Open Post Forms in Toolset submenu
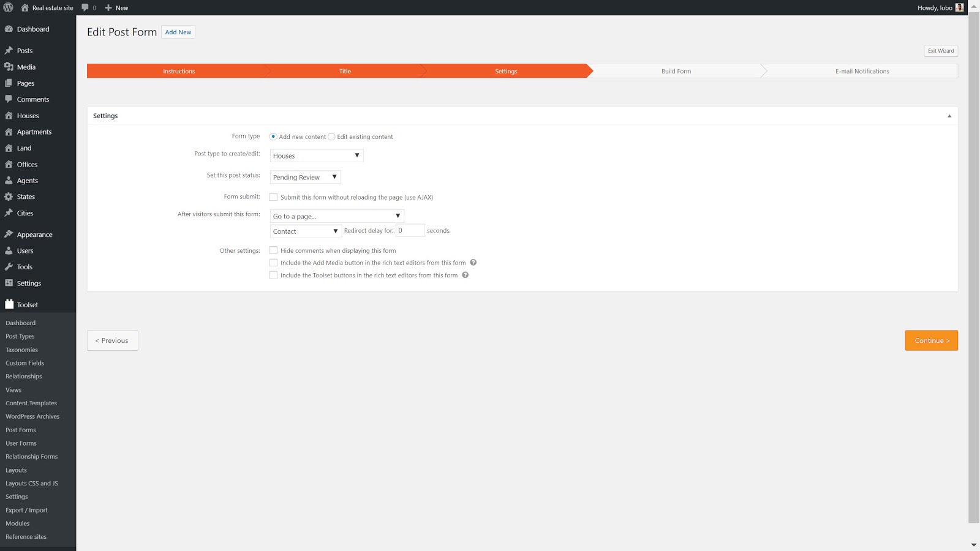 tap(21, 430)
